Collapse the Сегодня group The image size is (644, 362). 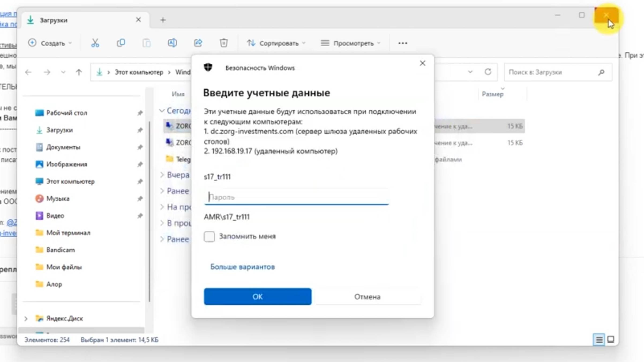[x=162, y=110]
